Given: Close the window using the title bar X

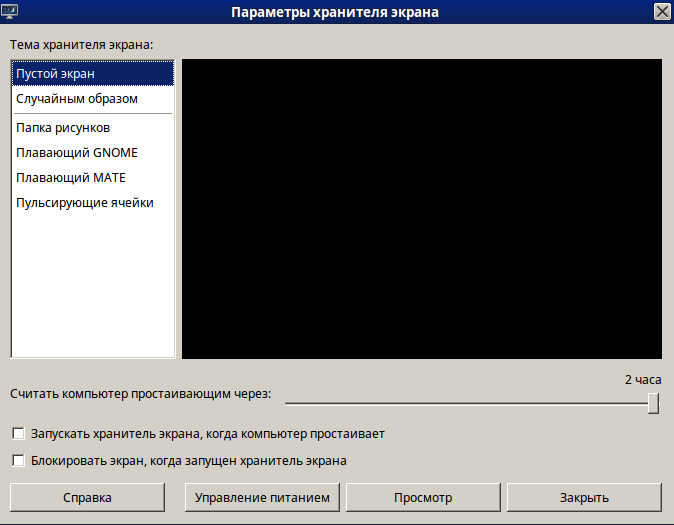Looking at the screenshot, I should point(661,12).
